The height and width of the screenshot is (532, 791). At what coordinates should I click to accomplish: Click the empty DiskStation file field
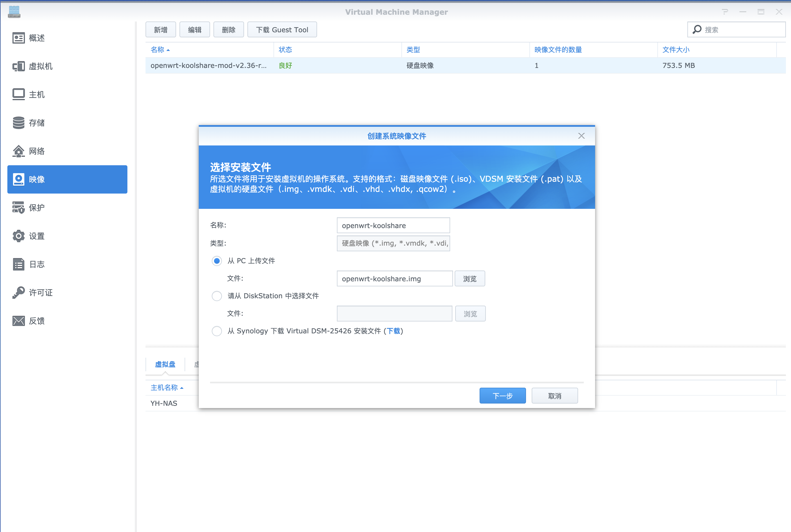point(394,314)
